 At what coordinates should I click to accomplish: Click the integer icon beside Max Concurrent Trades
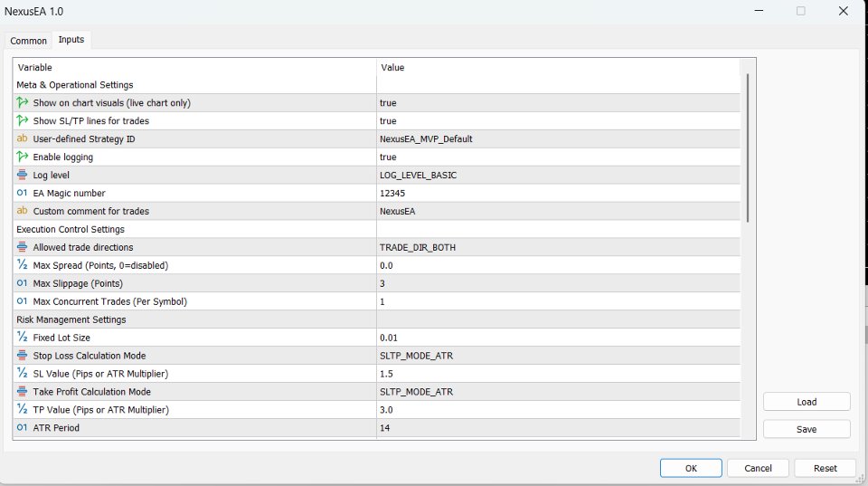tap(22, 300)
